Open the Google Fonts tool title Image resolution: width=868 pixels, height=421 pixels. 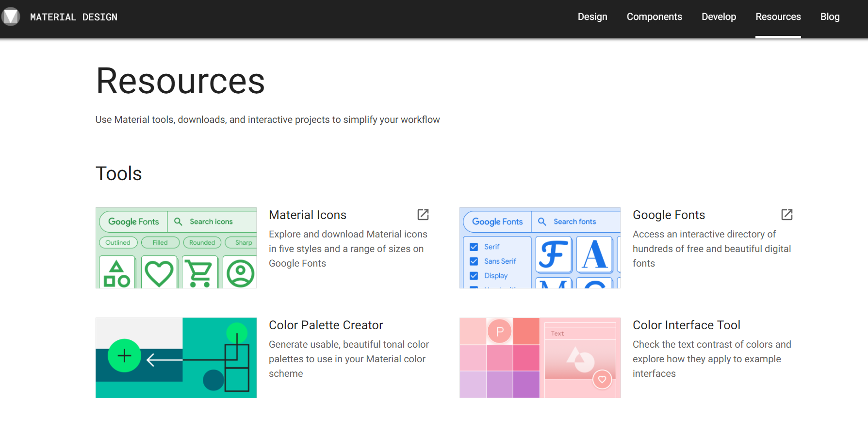point(669,215)
